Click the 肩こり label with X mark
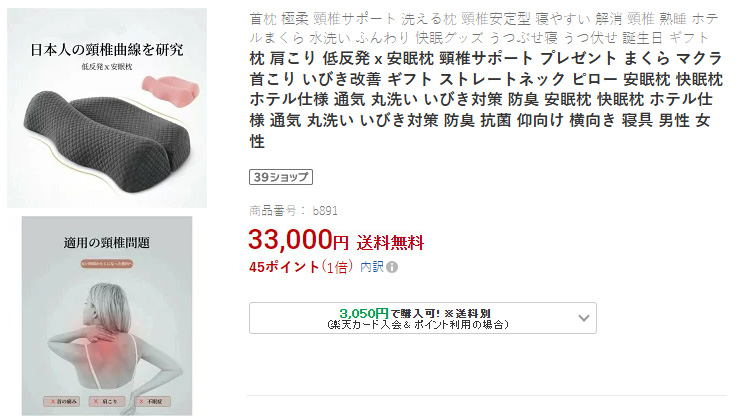 pyautogui.click(x=107, y=401)
